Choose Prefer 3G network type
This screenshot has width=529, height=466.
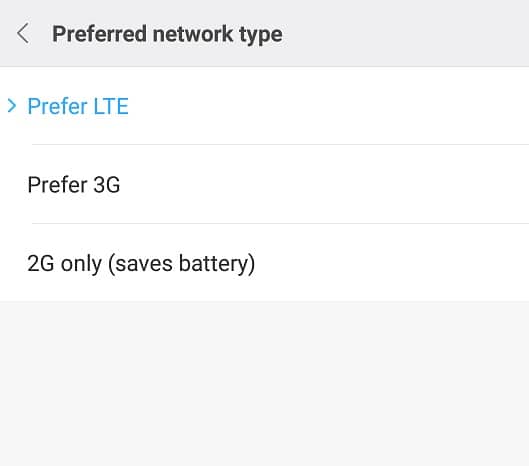coord(264,184)
